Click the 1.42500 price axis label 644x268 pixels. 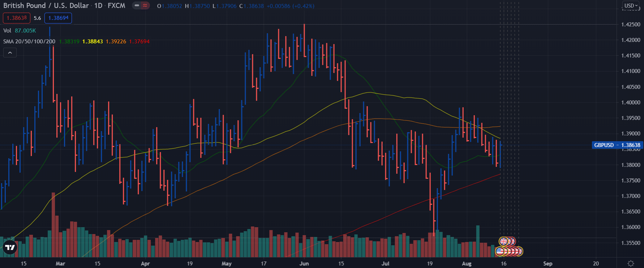point(631,25)
